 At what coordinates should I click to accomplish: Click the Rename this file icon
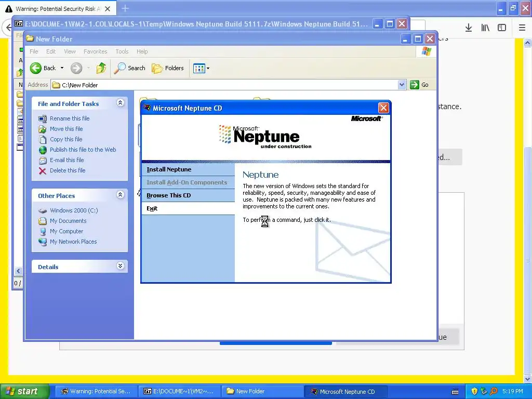[43, 119]
